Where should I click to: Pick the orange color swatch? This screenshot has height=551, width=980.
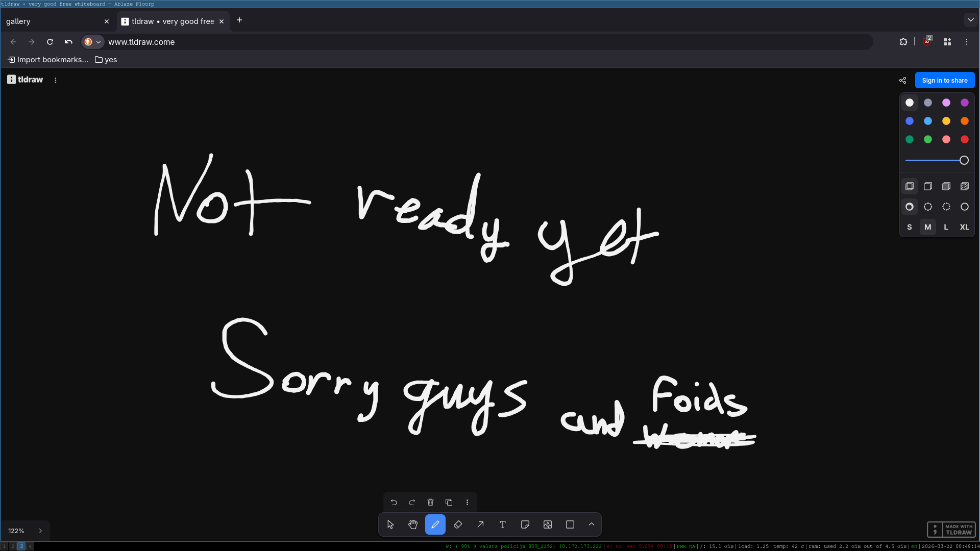point(964,121)
